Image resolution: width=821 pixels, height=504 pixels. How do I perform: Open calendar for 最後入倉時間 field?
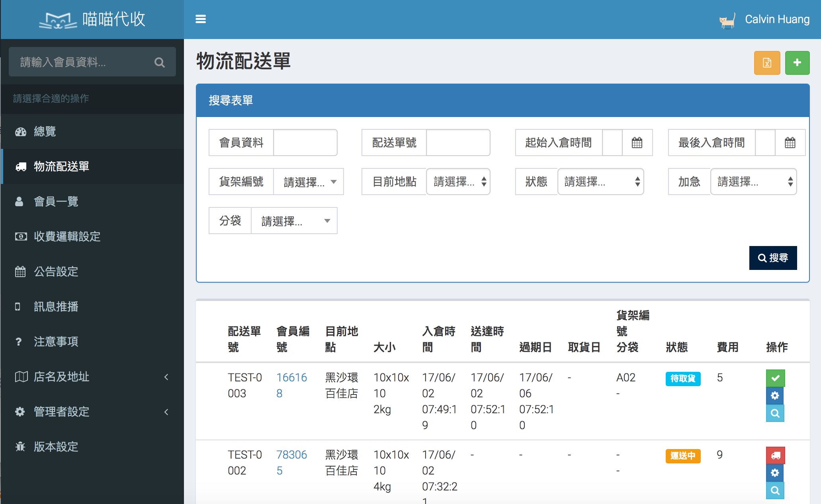[x=790, y=143]
